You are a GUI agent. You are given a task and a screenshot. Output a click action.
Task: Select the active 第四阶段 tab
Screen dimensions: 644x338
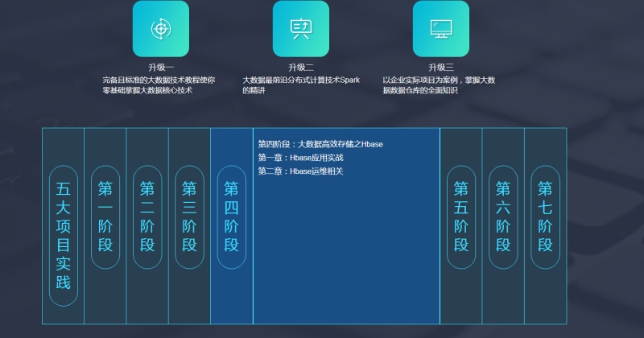231,216
